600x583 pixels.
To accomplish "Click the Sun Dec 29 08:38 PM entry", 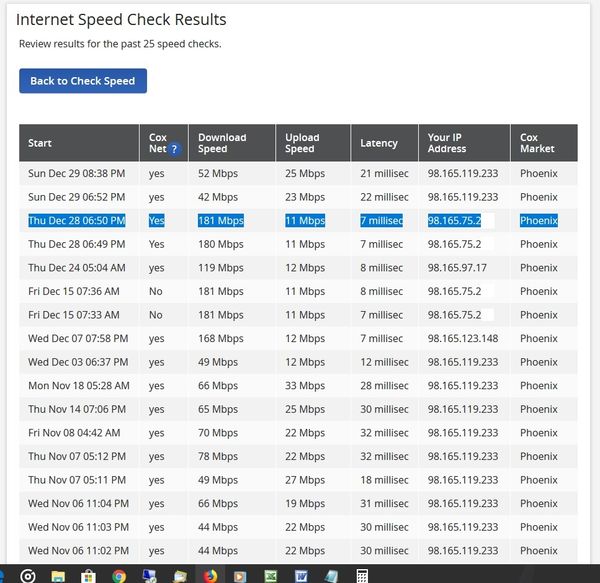I will click(x=77, y=173).
